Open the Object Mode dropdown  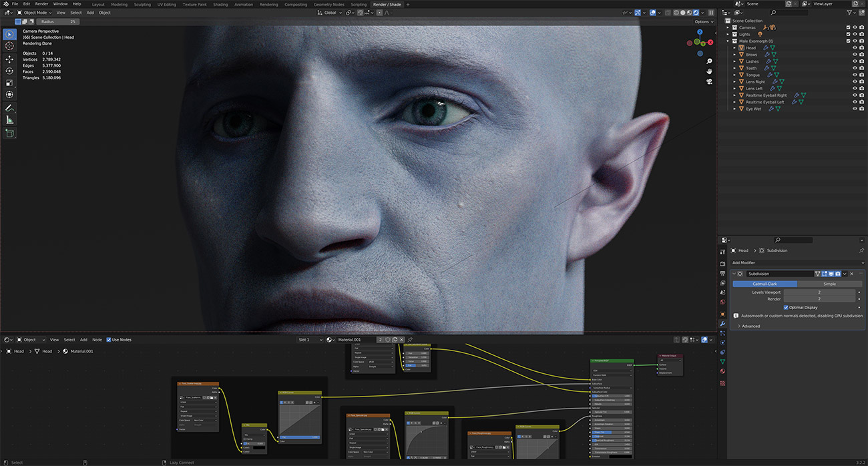point(34,13)
